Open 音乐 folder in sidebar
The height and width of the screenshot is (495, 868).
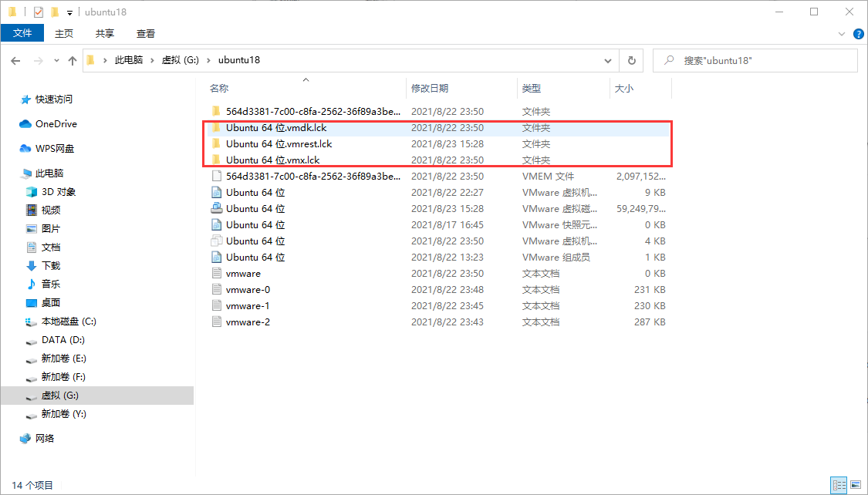(50, 284)
